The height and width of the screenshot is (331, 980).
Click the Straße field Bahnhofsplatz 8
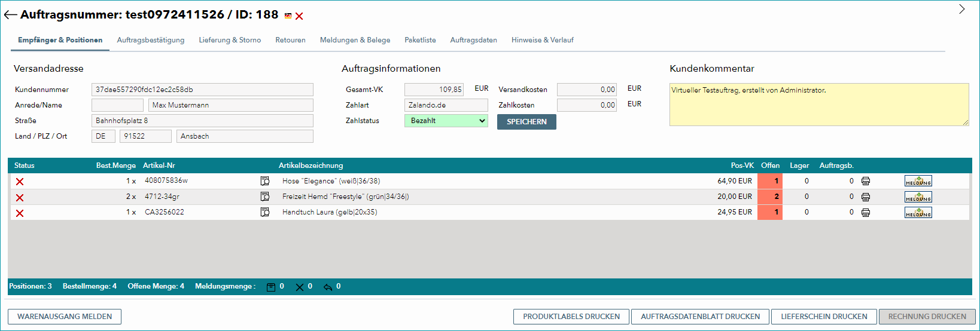pos(202,121)
